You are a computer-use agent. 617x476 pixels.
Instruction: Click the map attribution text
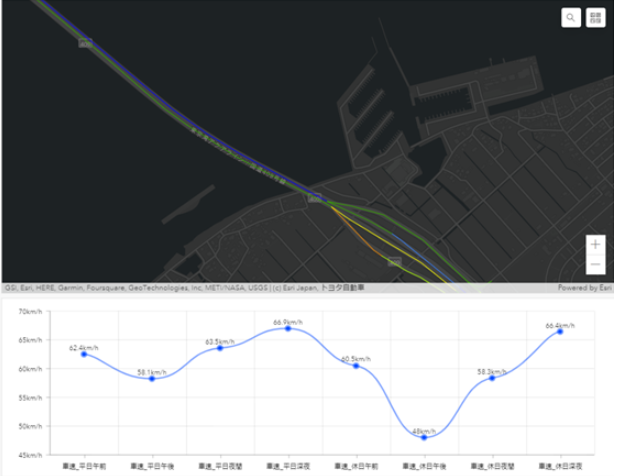pyautogui.click(x=183, y=288)
